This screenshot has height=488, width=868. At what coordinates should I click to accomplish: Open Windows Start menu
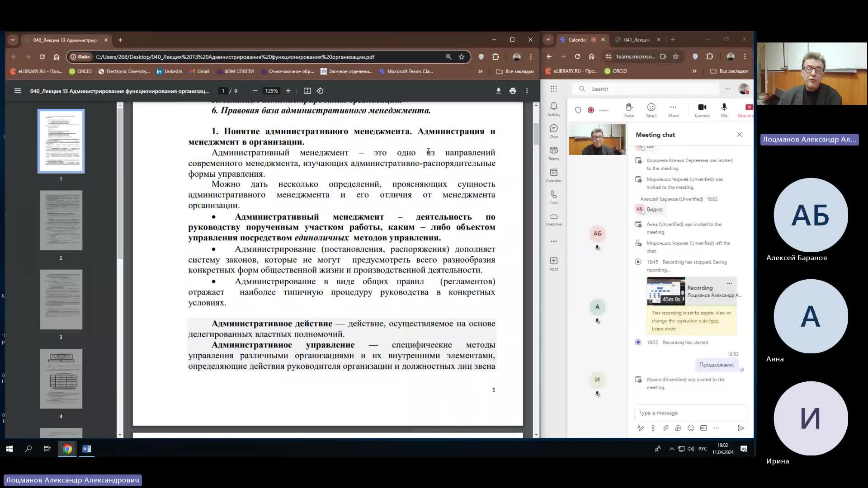click(9, 449)
